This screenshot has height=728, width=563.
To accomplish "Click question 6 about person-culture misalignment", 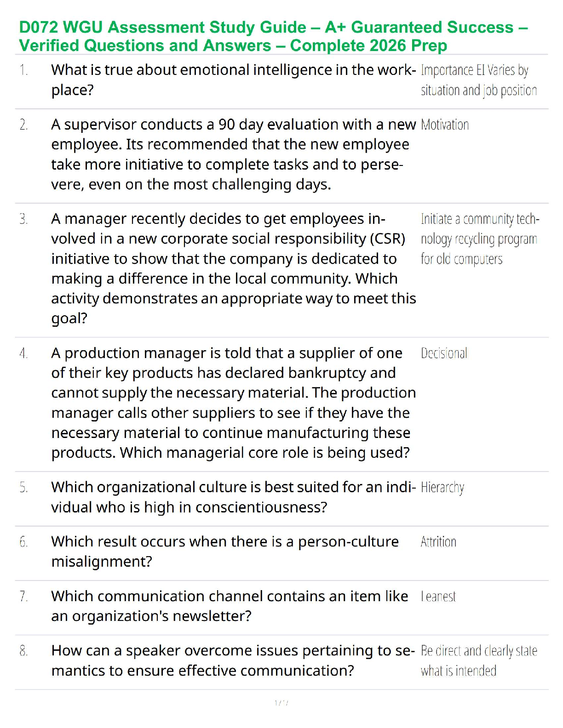I will (225, 552).
